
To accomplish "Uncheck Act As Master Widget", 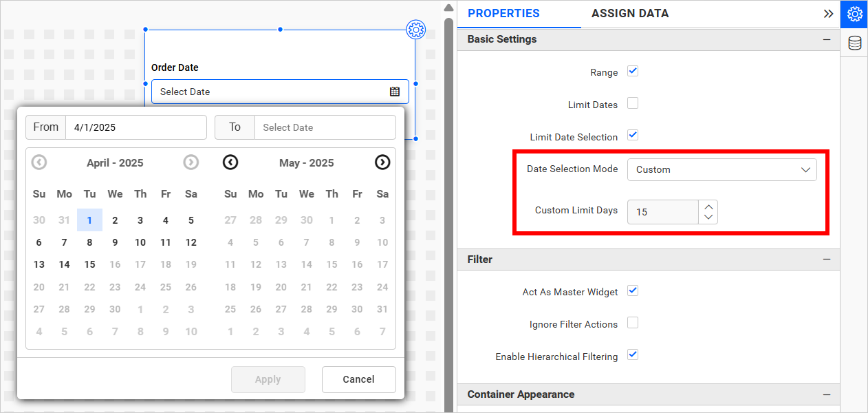I will click(x=633, y=290).
